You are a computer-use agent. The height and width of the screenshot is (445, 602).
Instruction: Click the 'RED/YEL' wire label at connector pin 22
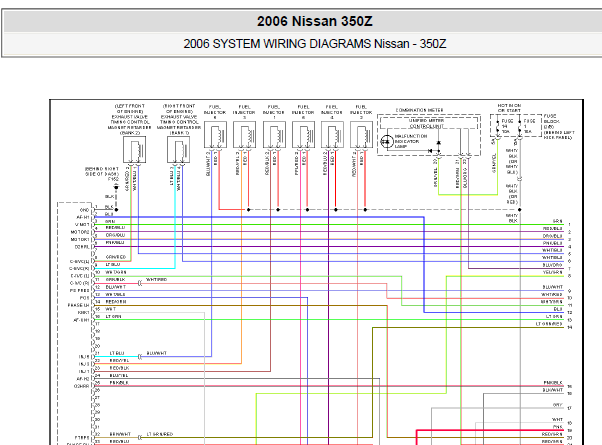(x=119, y=361)
